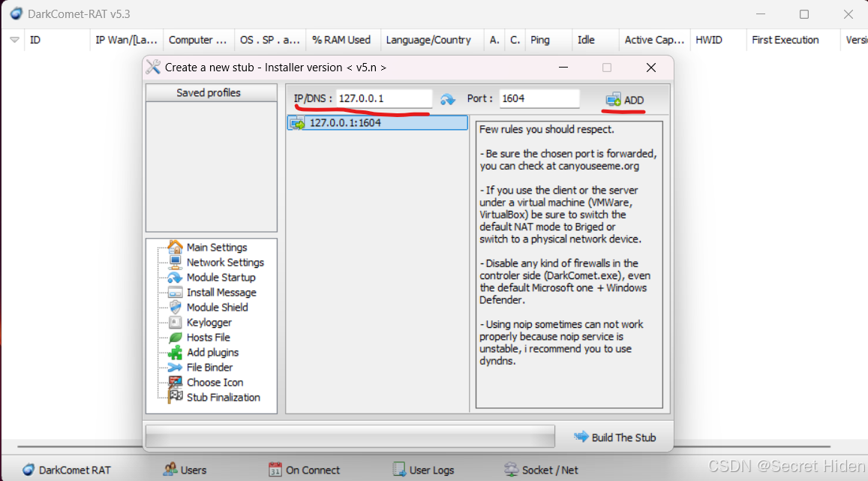Sort by the Idle column header
Viewport: 868px width, 481px height.
click(x=595, y=40)
